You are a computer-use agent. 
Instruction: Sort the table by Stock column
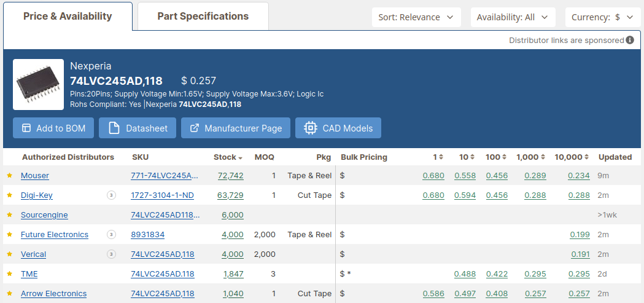228,157
